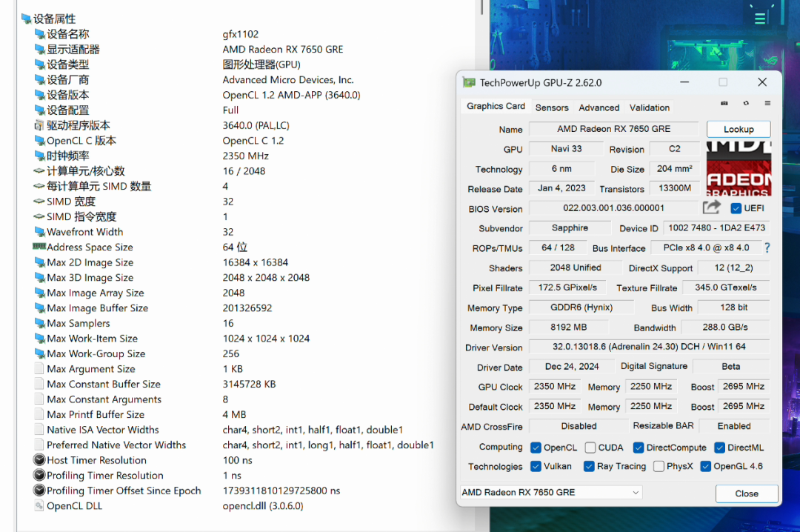Click the GPU-Z Name field
Screen dimensions: 800x532
pos(614,129)
